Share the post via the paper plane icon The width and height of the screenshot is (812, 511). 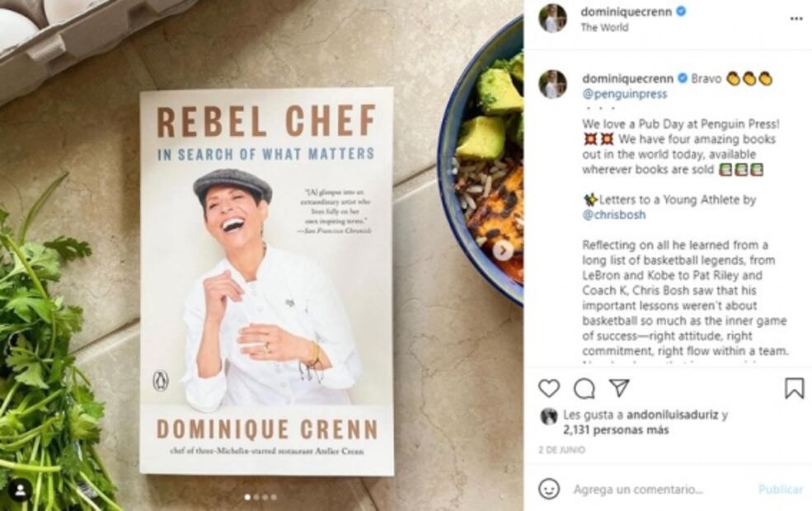[619, 387]
